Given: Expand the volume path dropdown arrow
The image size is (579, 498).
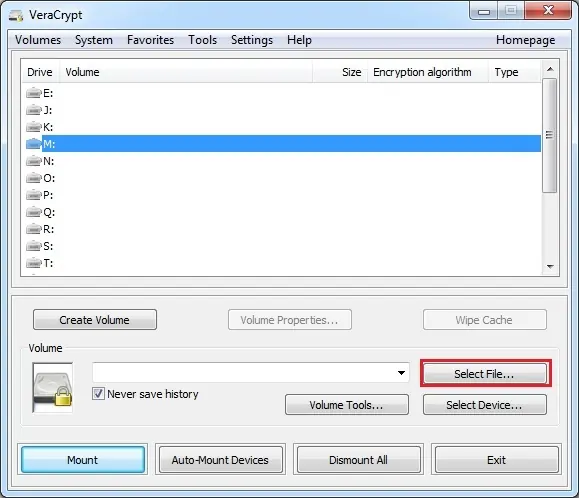Looking at the screenshot, I should pos(401,373).
